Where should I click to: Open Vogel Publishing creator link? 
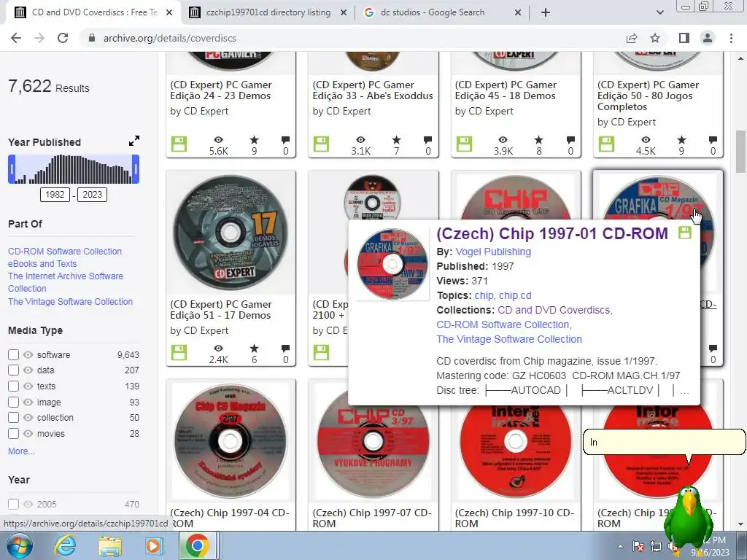tap(493, 252)
